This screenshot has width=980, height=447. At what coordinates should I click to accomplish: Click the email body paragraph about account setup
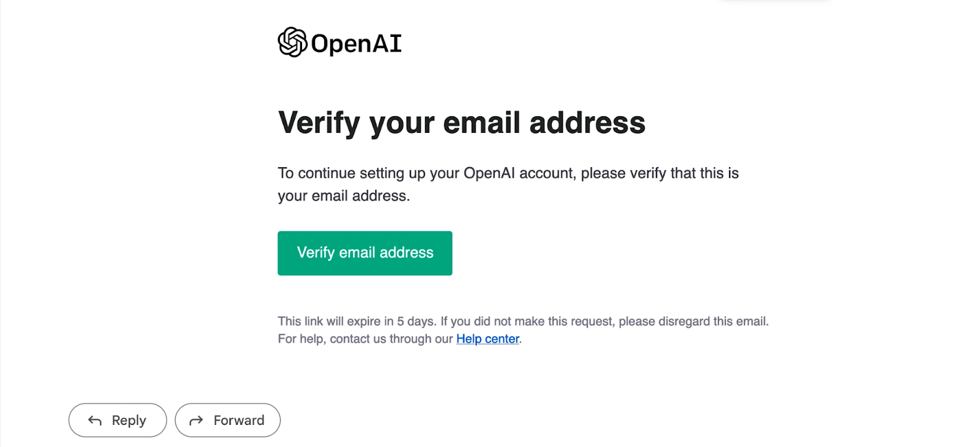(508, 184)
